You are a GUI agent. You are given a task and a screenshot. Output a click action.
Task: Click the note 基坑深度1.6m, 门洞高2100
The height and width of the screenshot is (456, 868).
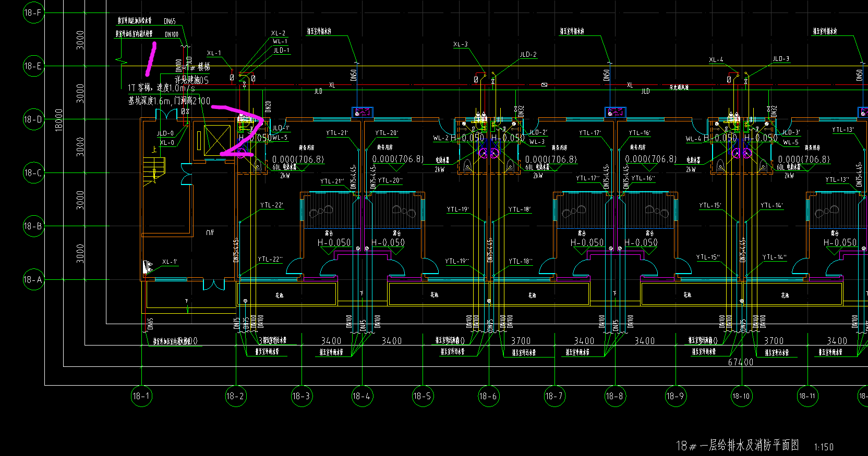pos(170,101)
